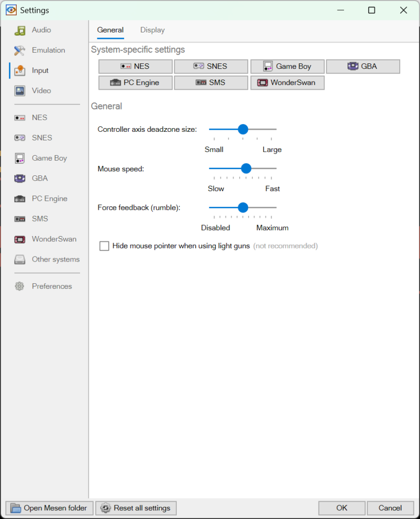Image resolution: width=420 pixels, height=519 pixels.
Task: Select the Video section in sidebar
Action: point(41,91)
